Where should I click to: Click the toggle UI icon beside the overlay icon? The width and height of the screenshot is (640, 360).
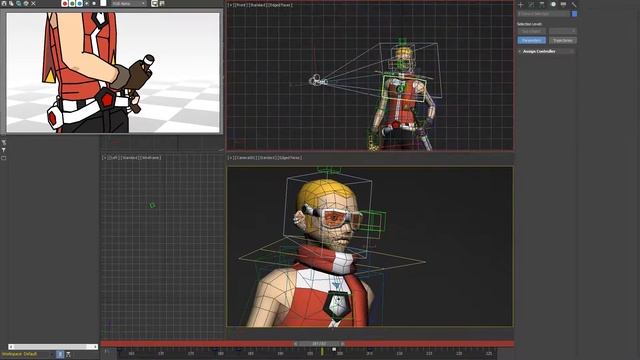[162, 4]
